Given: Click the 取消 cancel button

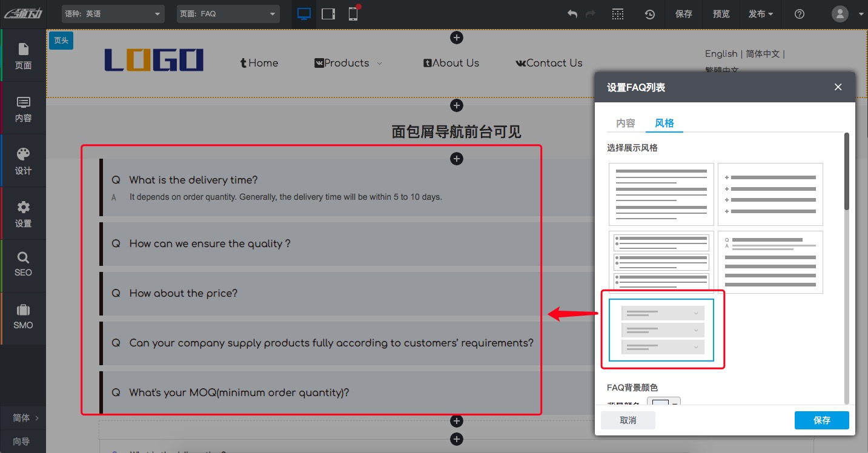Looking at the screenshot, I should tap(628, 420).
